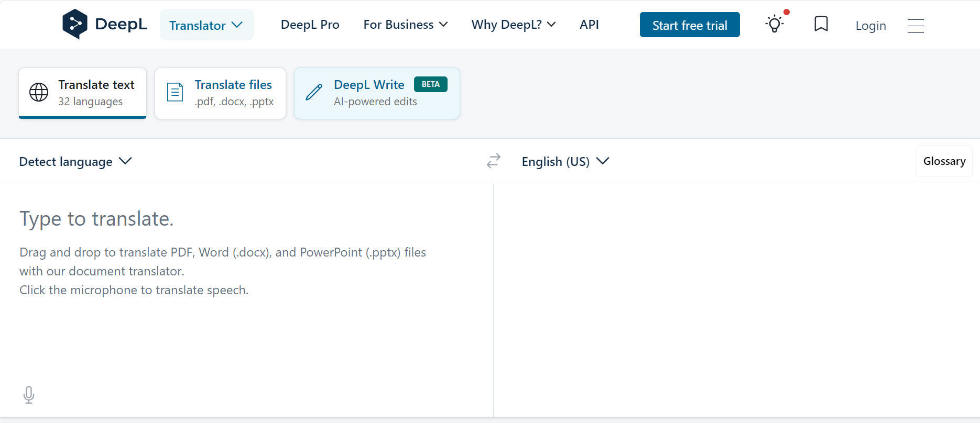980x423 pixels.
Task: Click the DeepL logo icon
Action: [75, 24]
